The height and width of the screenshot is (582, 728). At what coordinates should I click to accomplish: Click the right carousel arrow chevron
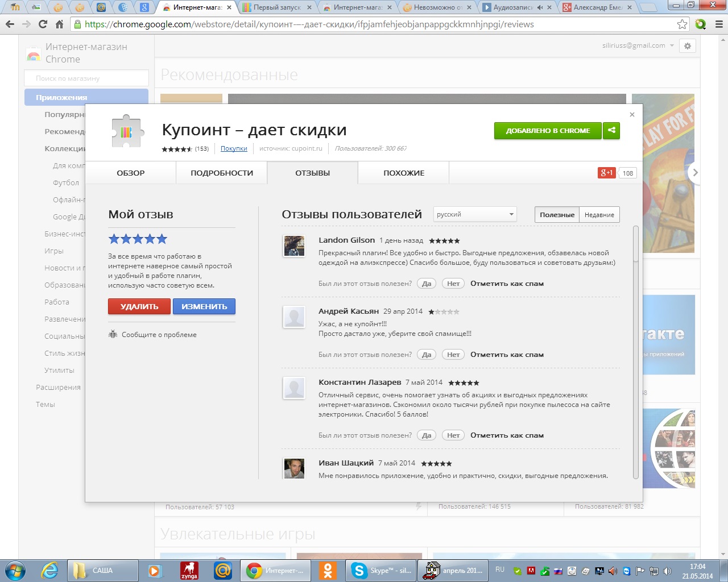click(694, 173)
